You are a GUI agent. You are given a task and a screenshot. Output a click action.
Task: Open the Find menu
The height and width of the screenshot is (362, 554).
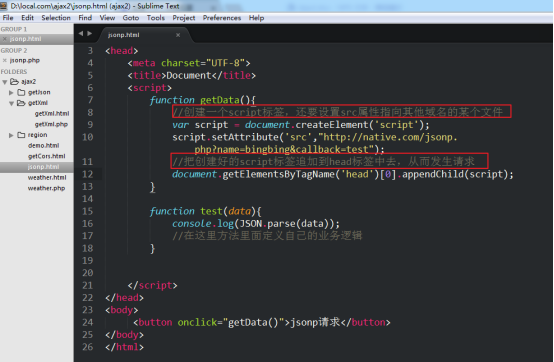pos(85,18)
